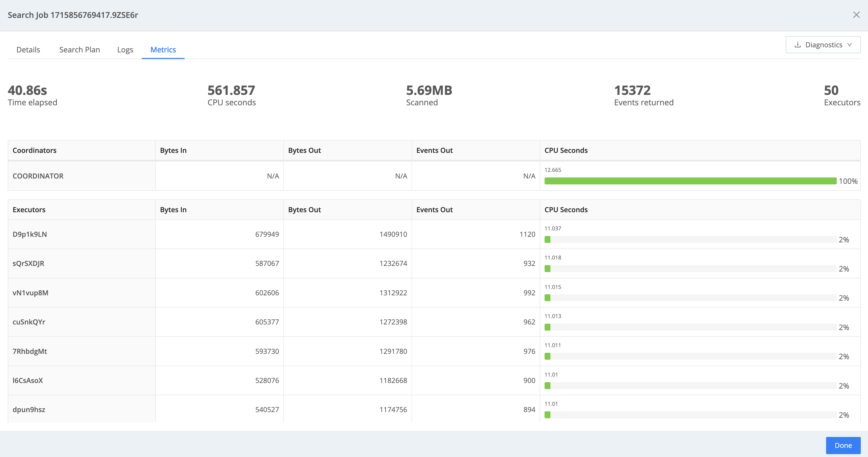Close the Search Job dialog
The image size is (868, 457).
(856, 15)
